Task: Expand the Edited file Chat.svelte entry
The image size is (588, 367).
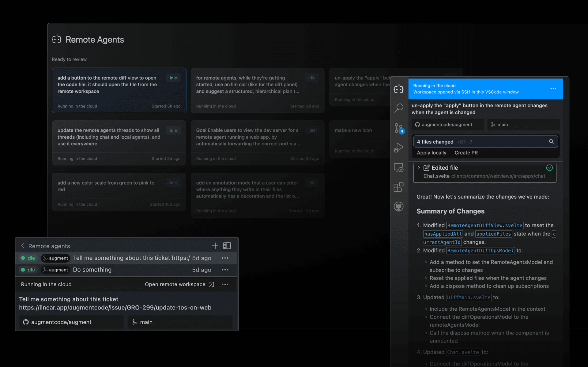Action: (x=419, y=168)
